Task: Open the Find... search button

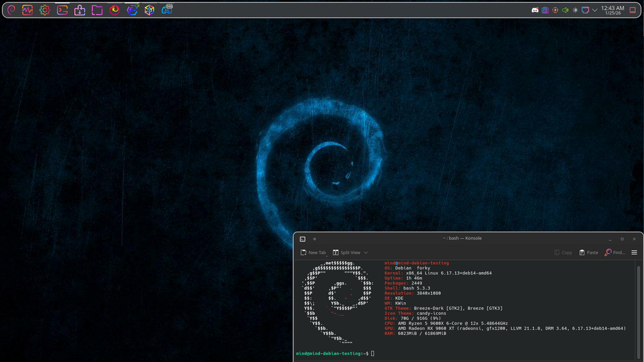Action: [614, 252]
